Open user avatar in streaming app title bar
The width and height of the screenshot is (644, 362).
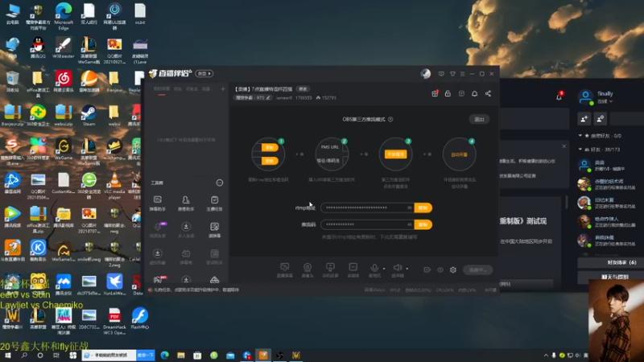click(x=426, y=73)
